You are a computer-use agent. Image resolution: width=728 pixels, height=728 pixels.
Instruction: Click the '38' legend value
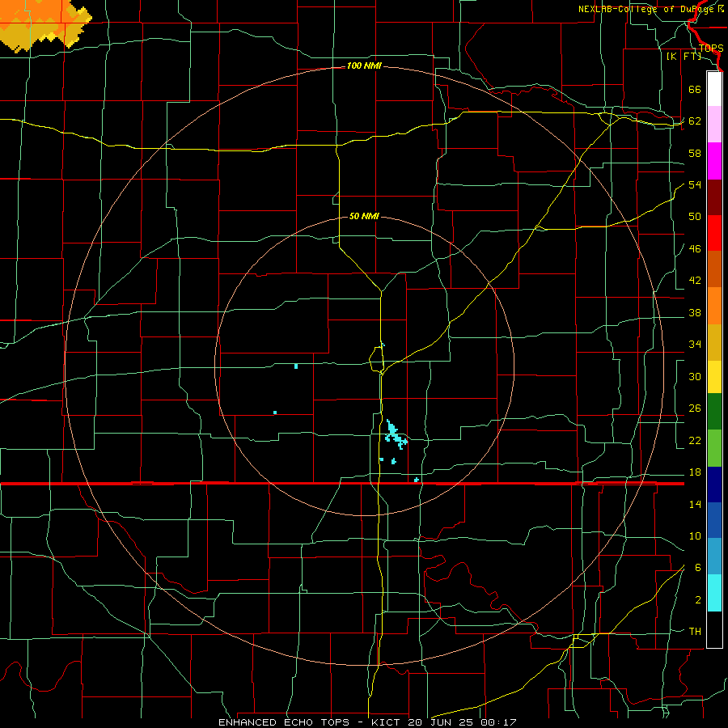pos(695,312)
